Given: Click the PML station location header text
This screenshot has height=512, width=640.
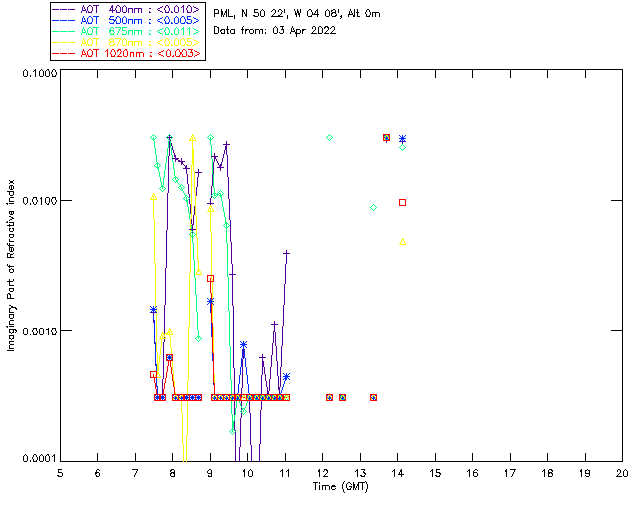Looking at the screenshot, I should coord(297,13).
